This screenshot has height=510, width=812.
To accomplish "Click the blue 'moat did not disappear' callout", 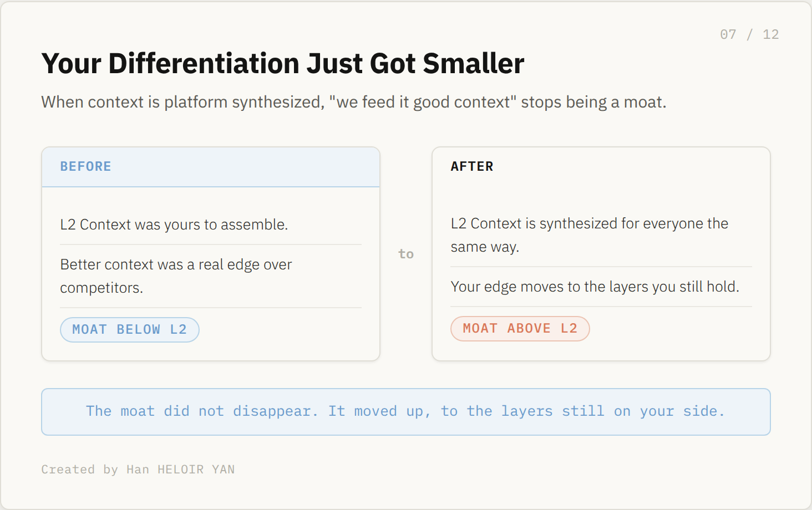I will tap(406, 412).
